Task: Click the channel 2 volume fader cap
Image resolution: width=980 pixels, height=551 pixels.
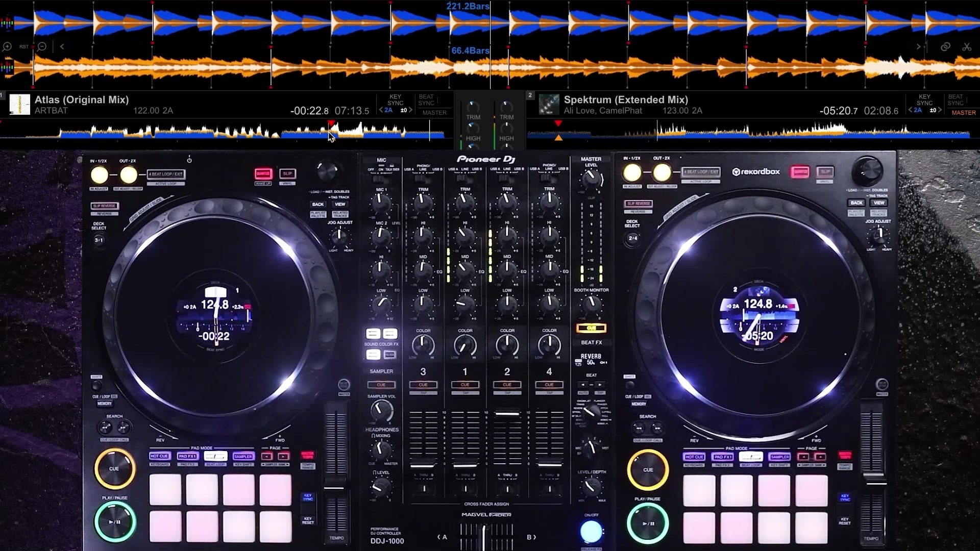Action: [507, 414]
